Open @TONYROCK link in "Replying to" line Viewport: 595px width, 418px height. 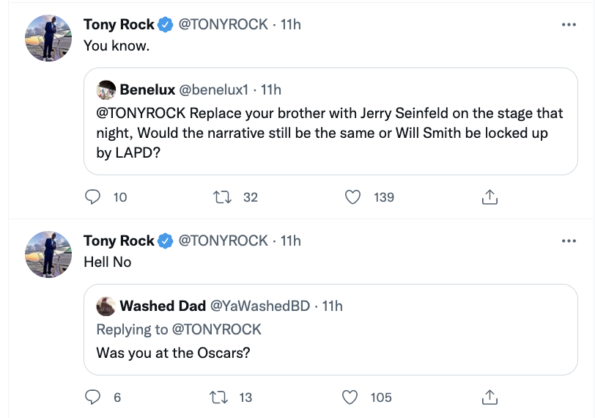[x=217, y=329]
